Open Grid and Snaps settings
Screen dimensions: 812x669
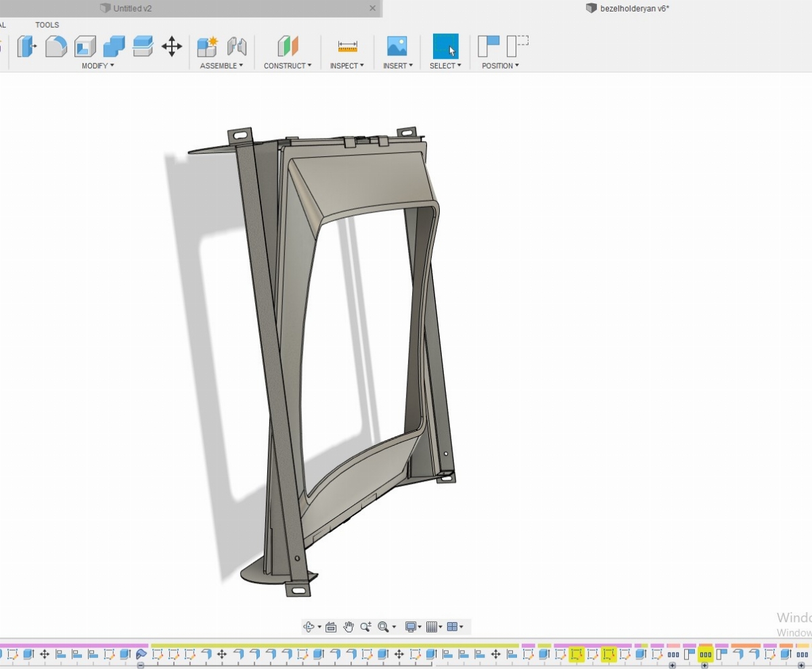pyautogui.click(x=432, y=627)
